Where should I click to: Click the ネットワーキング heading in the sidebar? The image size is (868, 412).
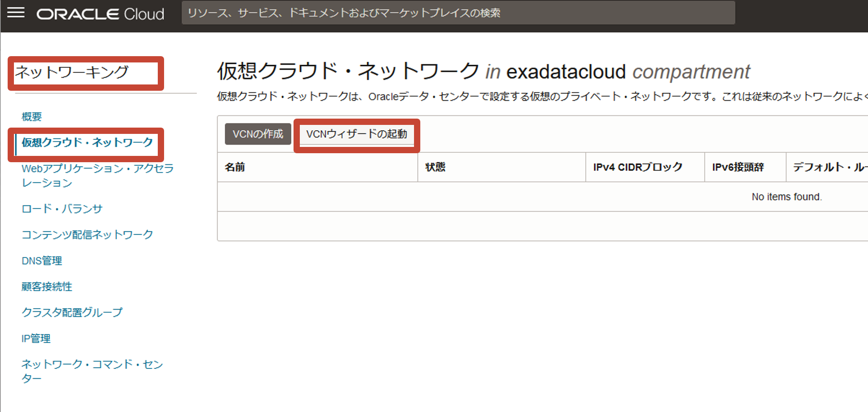click(72, 72)
